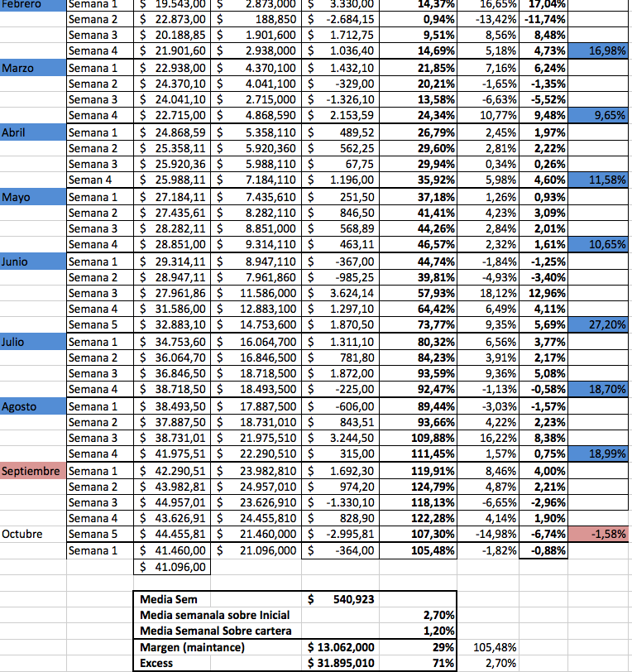Select cell with $ 22.938,00 value

point(172,68)
